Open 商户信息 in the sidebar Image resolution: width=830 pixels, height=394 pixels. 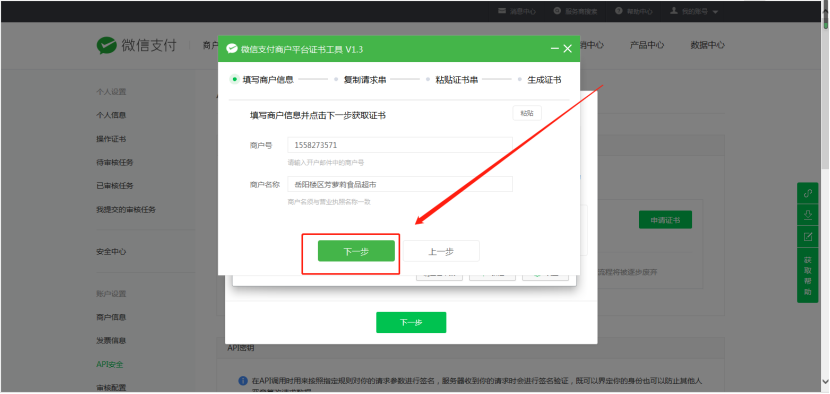(x=111, y=317)
